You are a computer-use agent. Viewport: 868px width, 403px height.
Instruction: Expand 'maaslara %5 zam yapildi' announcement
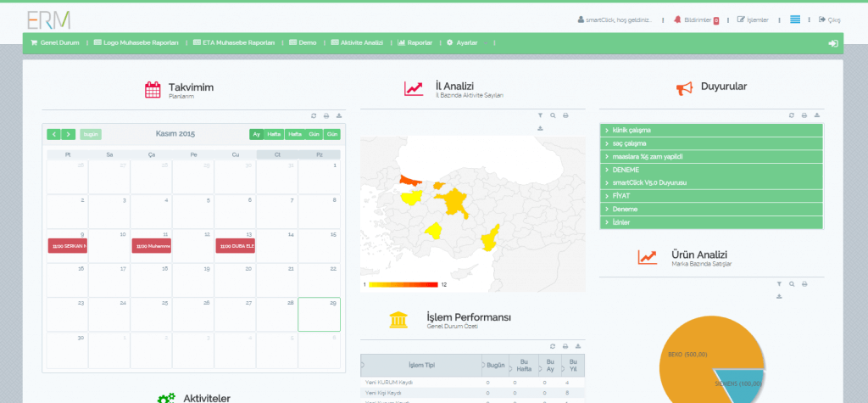(711, 157)
